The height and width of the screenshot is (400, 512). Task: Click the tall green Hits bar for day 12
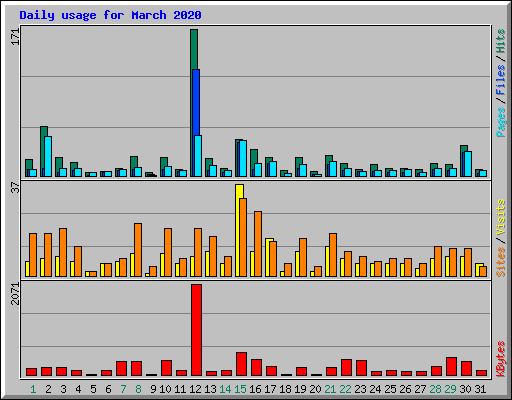tap(194, 49)
